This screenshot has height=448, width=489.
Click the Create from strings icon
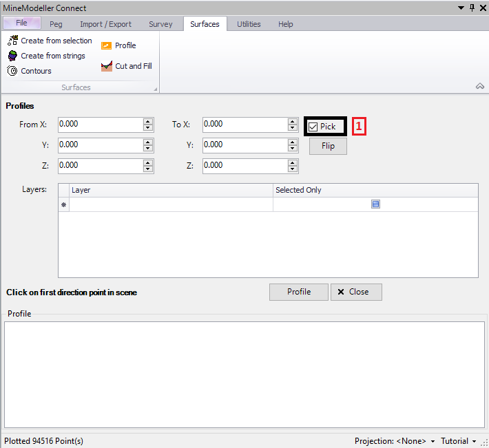(12, 56)
